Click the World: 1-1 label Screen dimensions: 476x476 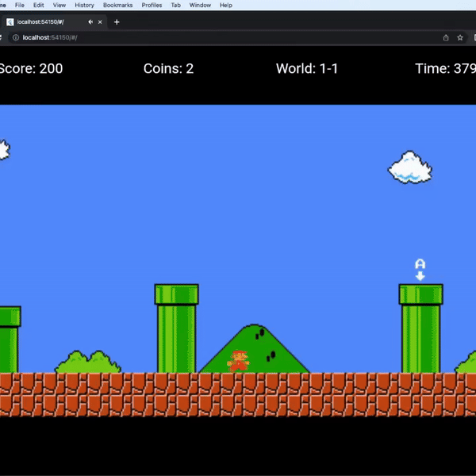click(307, 68)
